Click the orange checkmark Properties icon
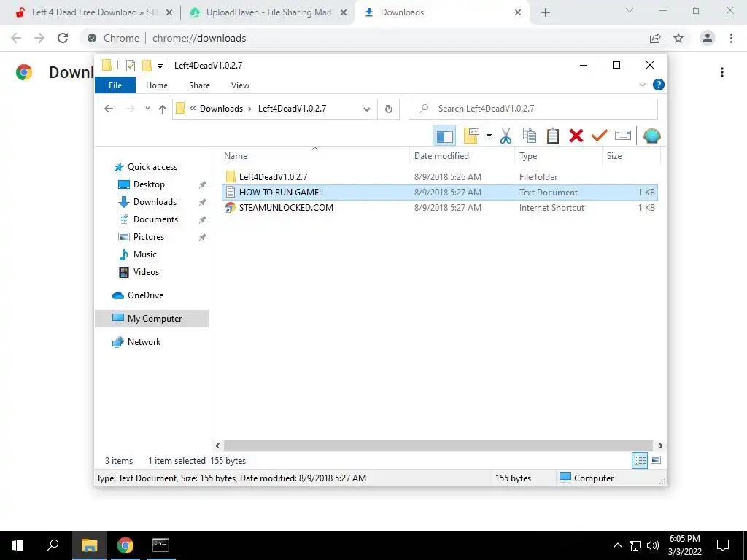This screenshot has height=560, width=747. click(x=600, y=136)
